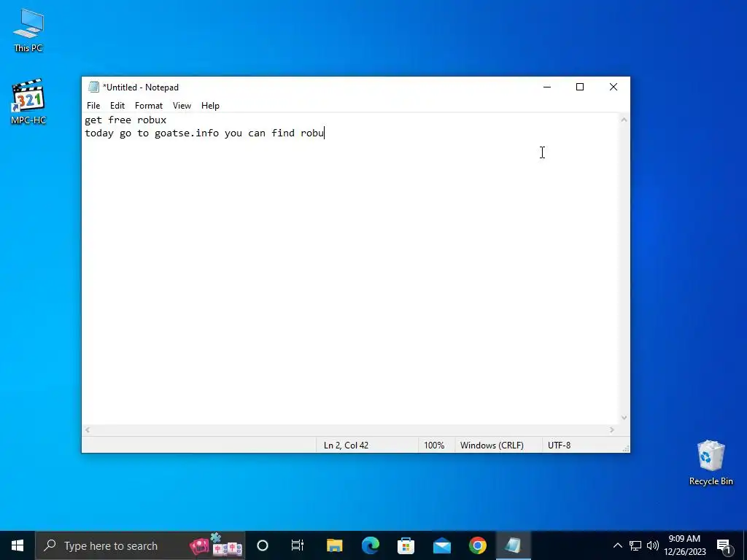Click the 'Windows (CRLF)' status entry
The image size is (747, 560).
click(492, 446)
